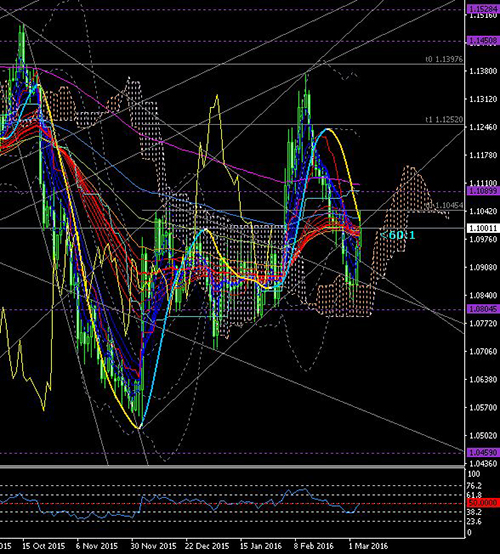Select the purple 1.15284 price level tag
The height and width of the screenshot is (554, 500).
coord(483,9)
